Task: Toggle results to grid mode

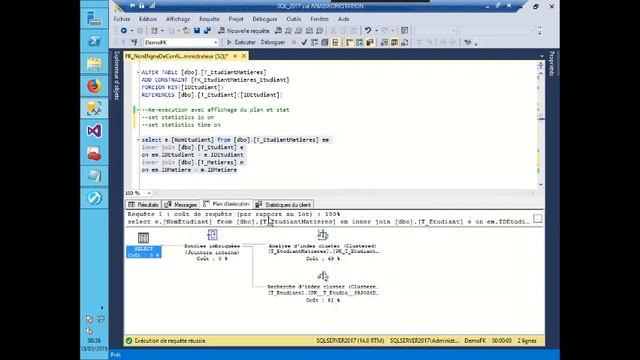Action: 394,42
